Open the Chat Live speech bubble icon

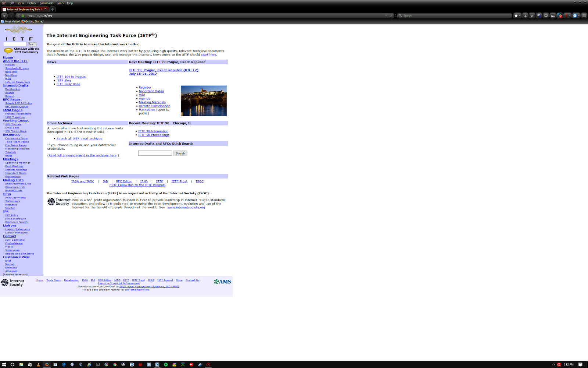(8, 51)
